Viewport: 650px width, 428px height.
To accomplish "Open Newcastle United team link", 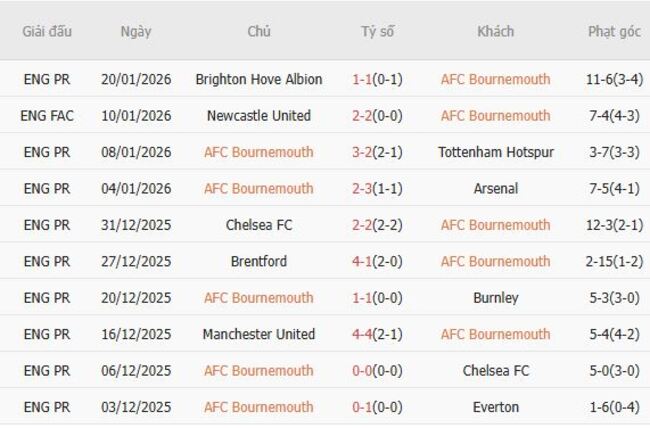I will (259, 116).
